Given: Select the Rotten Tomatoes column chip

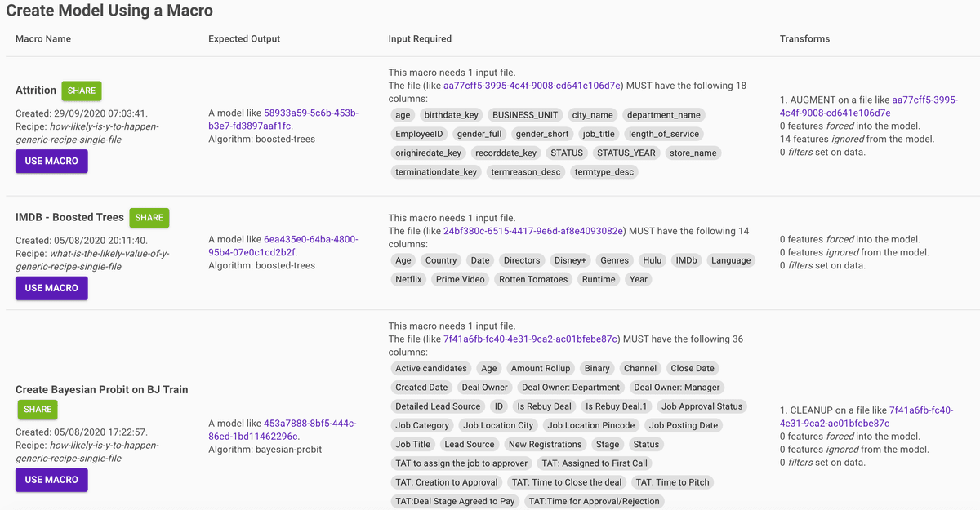Looking at the screenshot, I should pos(532,279).
